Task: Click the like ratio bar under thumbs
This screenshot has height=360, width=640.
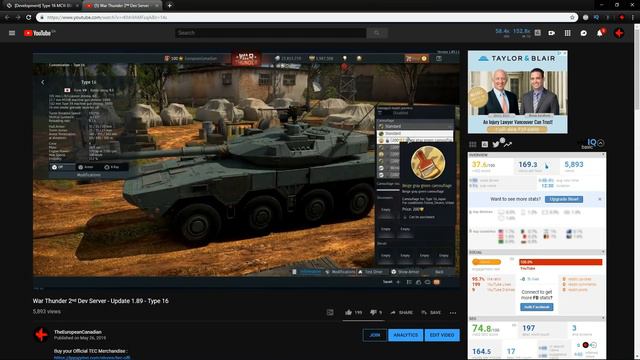Action: pos(363,321)
